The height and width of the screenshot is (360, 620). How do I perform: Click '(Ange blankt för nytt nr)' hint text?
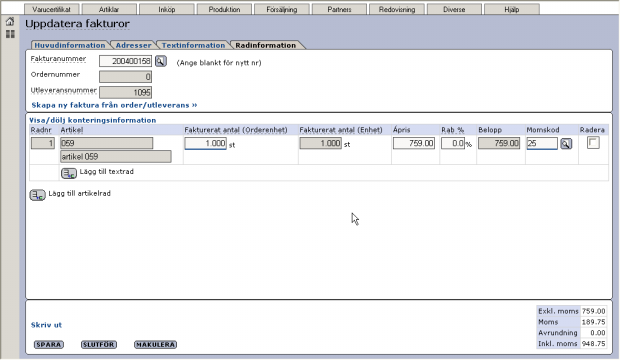219,63
